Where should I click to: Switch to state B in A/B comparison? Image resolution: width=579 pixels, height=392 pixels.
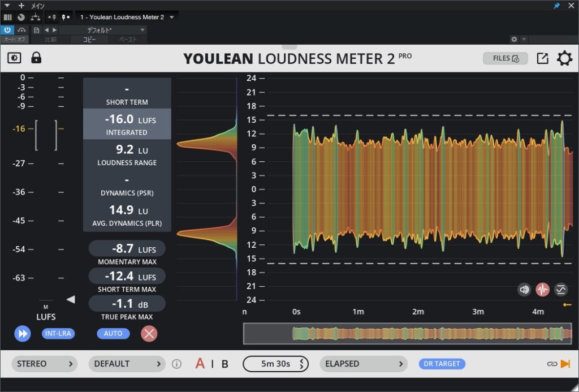point(224,364)
